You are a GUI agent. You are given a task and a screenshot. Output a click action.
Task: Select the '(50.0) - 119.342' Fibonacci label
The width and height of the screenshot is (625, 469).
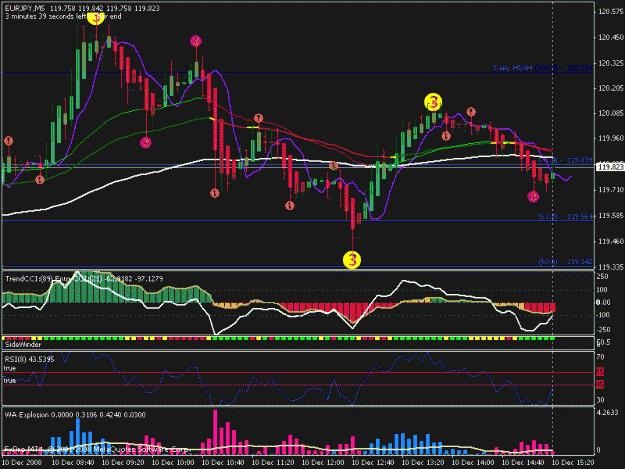click(x=566, y=262)
